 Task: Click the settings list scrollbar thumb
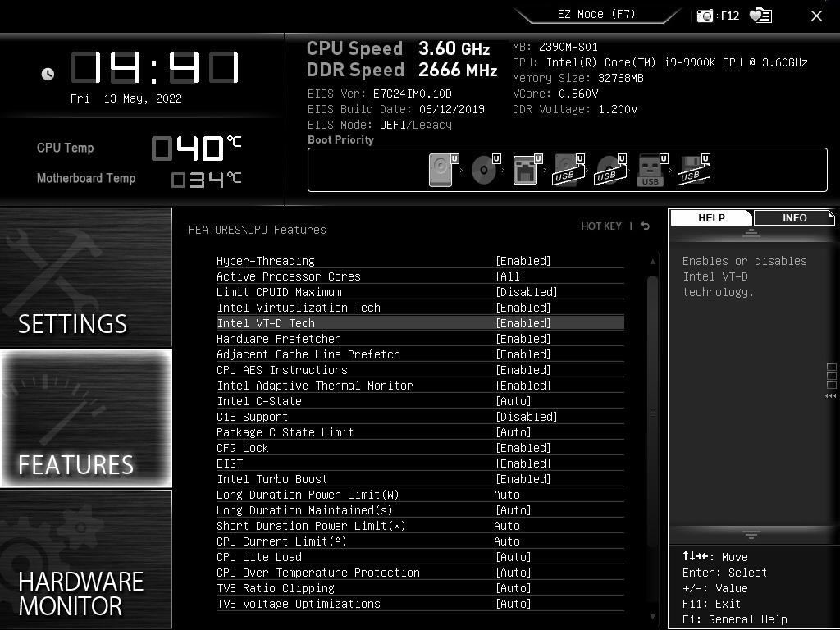pyautogui.click(x=652, y=412)
